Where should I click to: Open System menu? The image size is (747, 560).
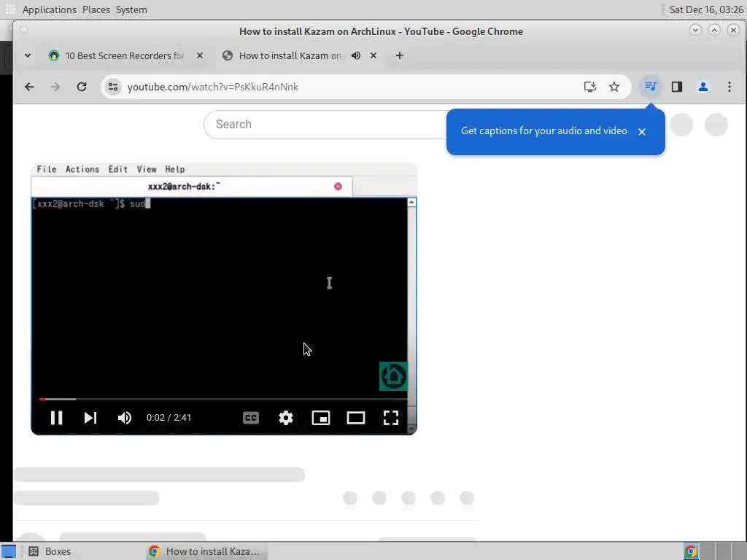(x=131, y=9)
